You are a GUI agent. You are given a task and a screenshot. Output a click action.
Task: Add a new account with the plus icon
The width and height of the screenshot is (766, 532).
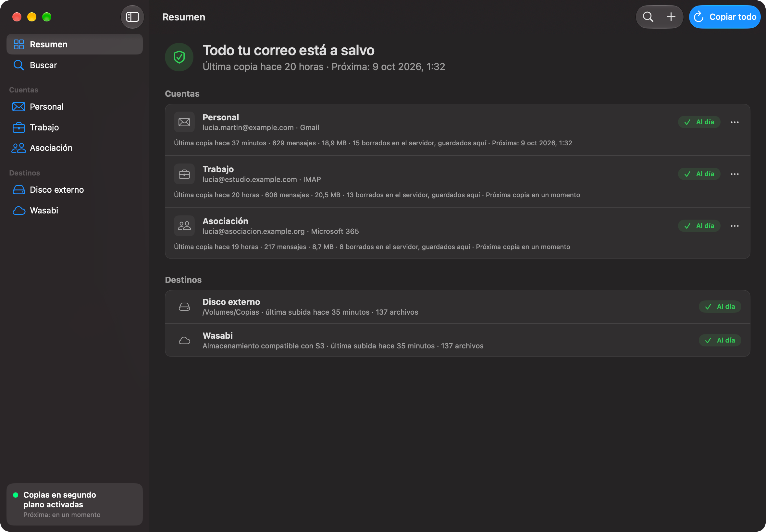click(671, 17)
